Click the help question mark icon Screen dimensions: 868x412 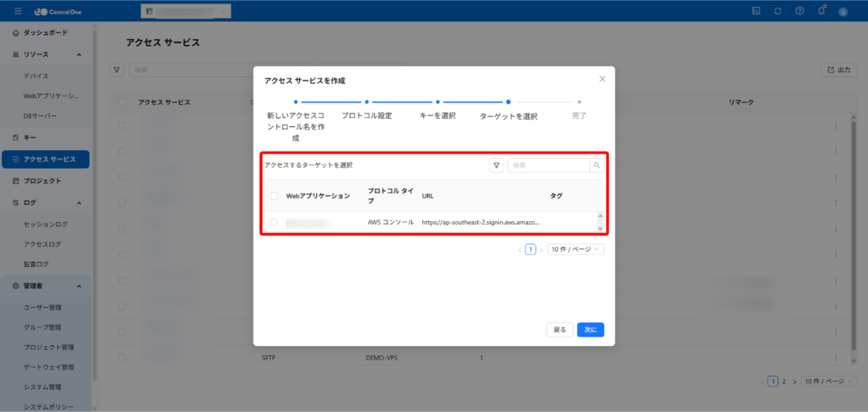[799, 10]
